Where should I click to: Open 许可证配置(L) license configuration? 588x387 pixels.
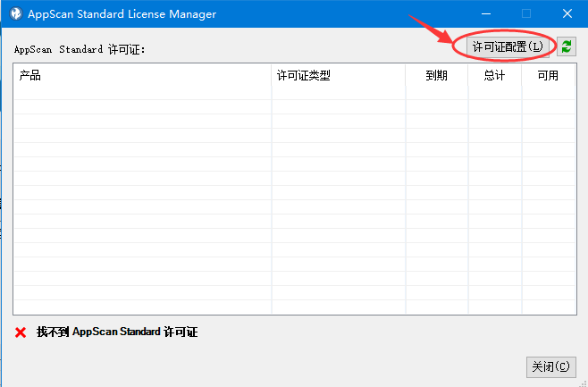coord(508,46)
